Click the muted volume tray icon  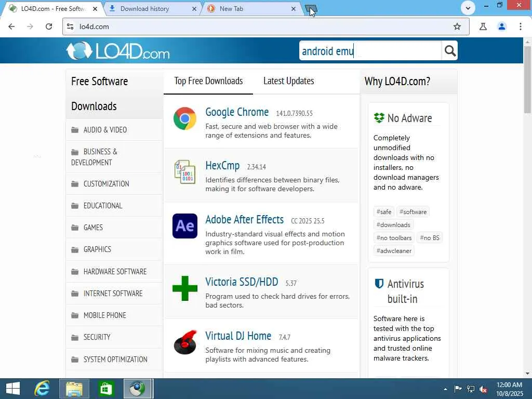(483, 389)
